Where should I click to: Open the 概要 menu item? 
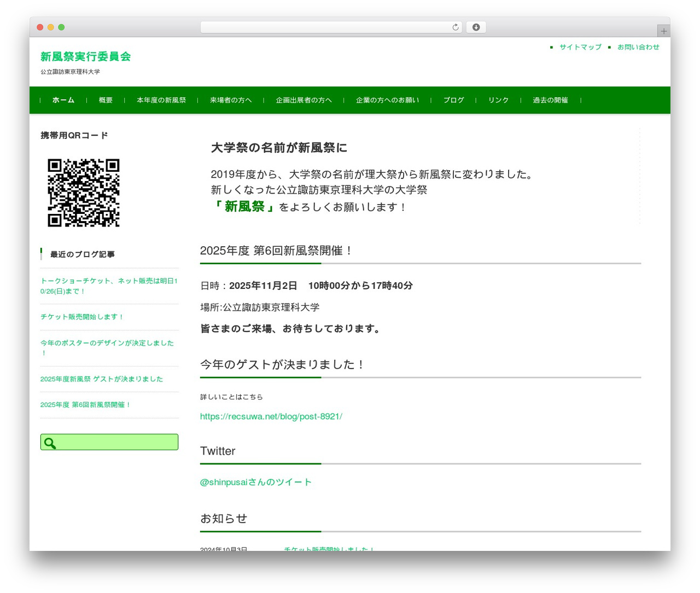tap(106, 100)
